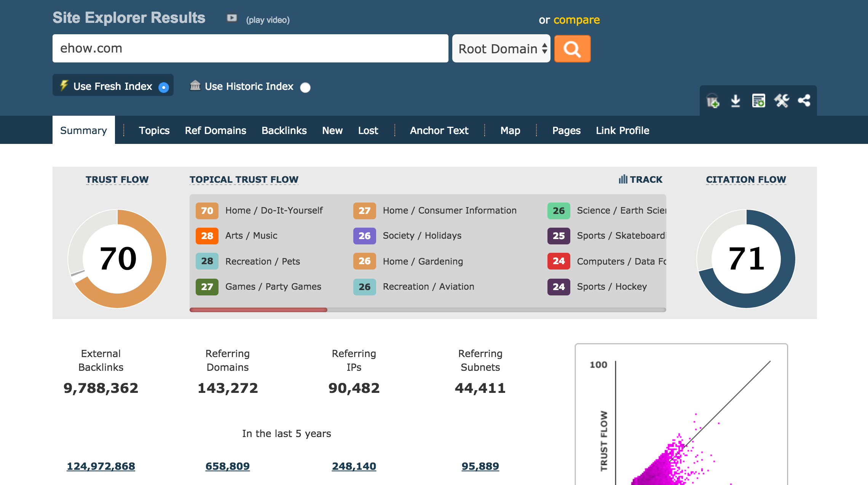Viewport: 868px width, 485px height.
Task: Click the download data icon
Action: pos(736,101)
